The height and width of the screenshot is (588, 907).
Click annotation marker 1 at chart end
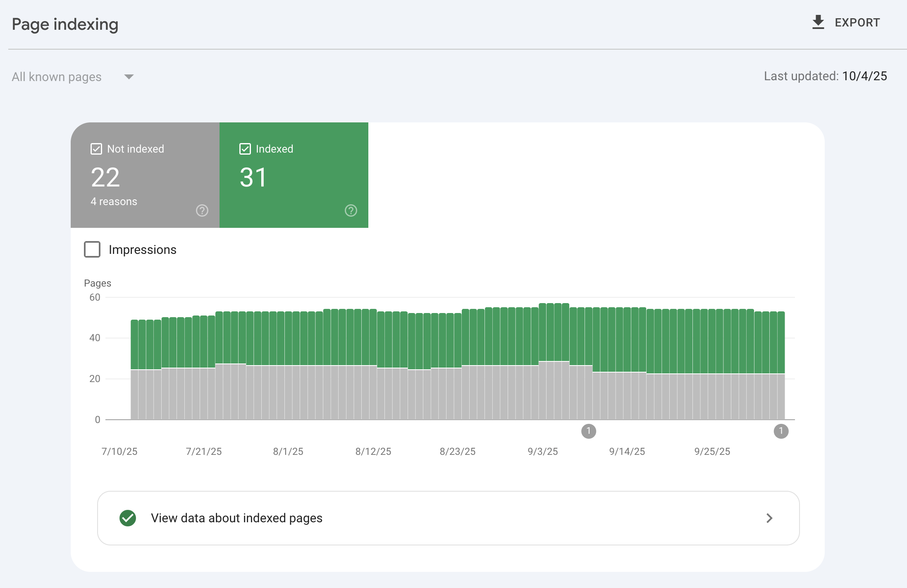tap(780, 431)
